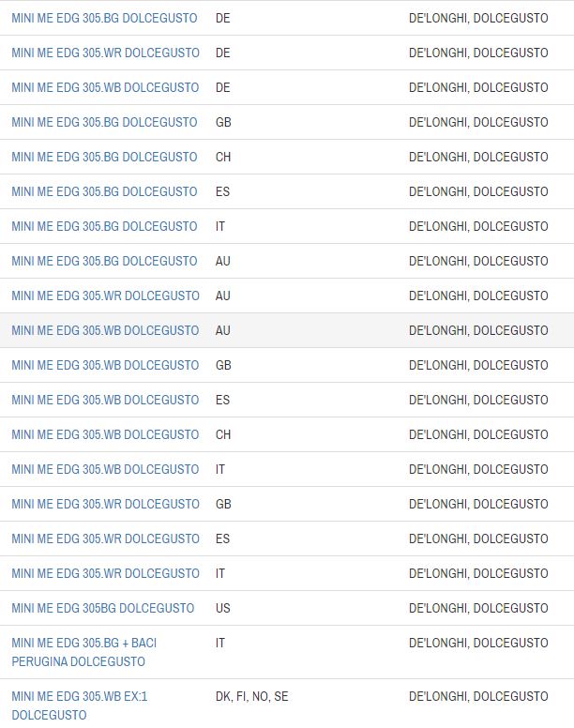Open MINI ME EDG 305.BG link for DE
The height and width of the screenshot is (728, 574).
104,18
